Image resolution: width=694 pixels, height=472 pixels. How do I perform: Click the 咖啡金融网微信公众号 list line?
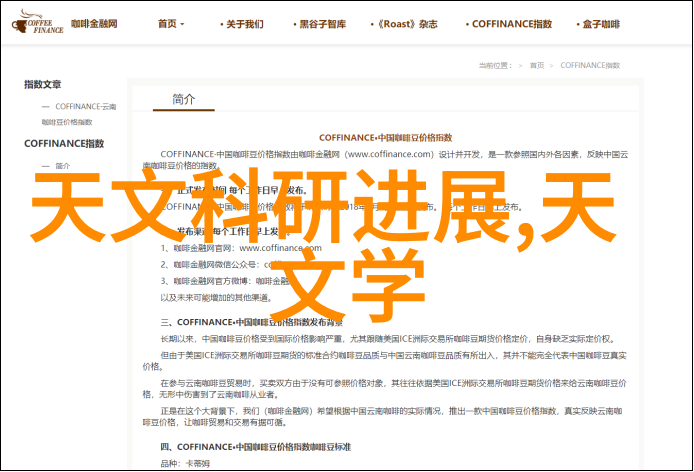221,264
